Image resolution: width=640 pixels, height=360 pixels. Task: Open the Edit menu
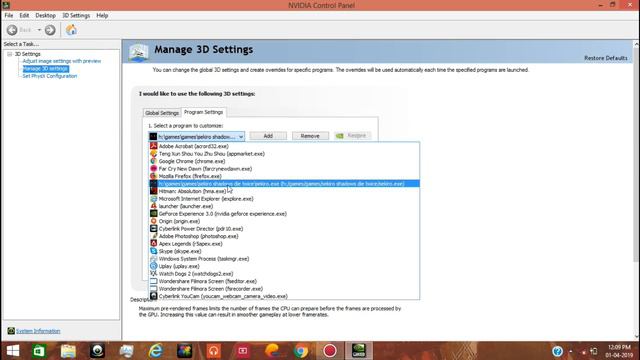point(24,16)
